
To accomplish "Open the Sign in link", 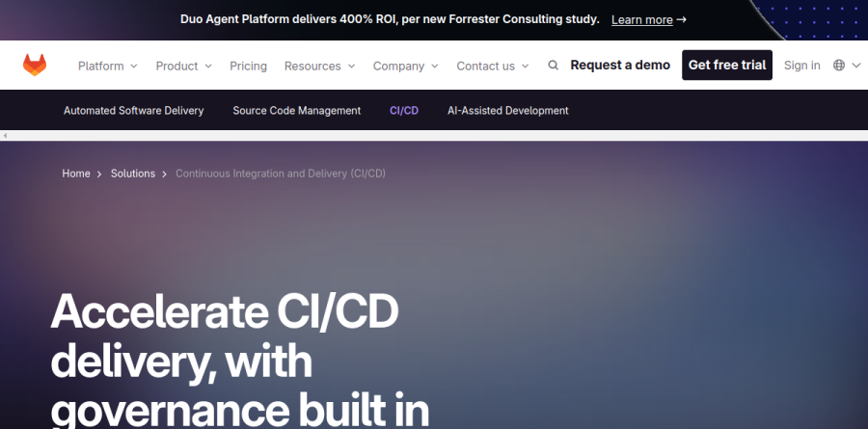I will tap(801, 66).
